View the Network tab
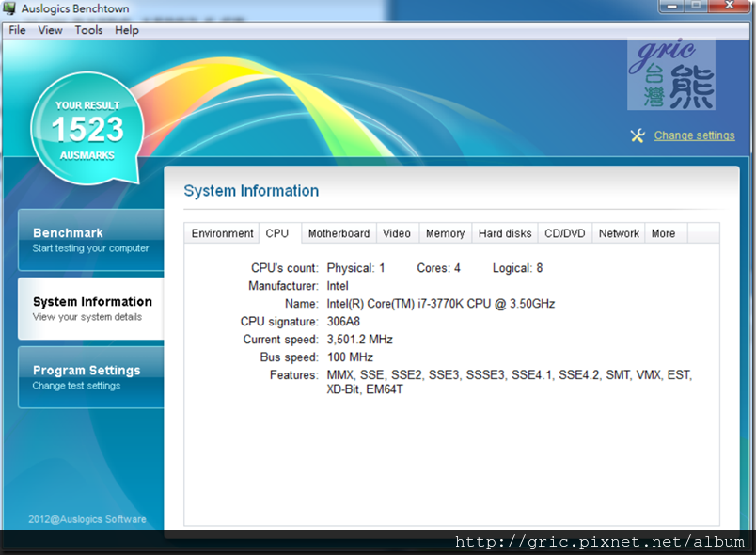The height and width of the screenshot is (555, 756). click(619, 233)
